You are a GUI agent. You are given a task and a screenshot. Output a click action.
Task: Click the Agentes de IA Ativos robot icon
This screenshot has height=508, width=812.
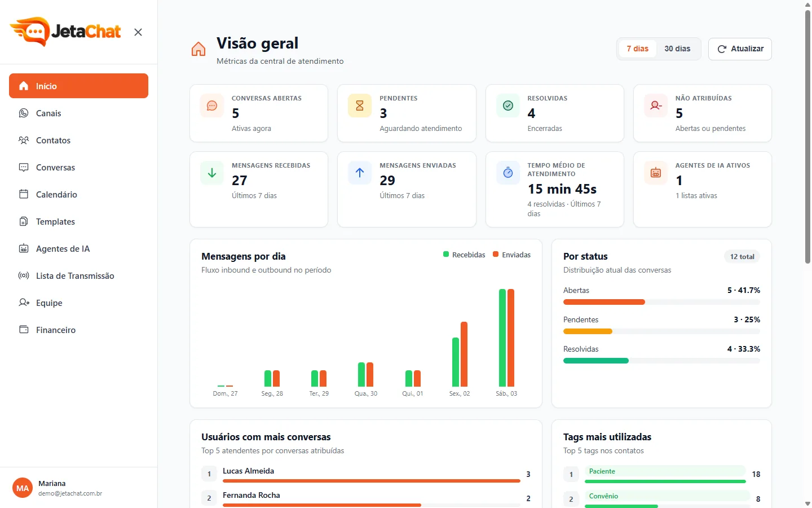(656, 173)
